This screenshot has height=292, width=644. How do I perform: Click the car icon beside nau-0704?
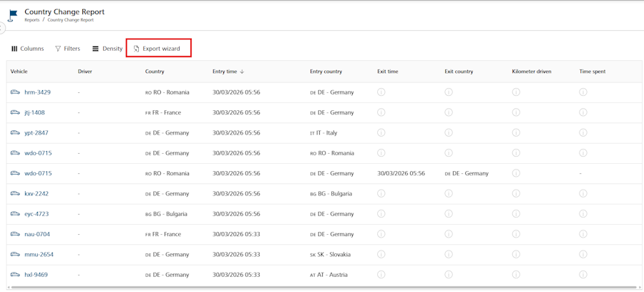(15, 234)
